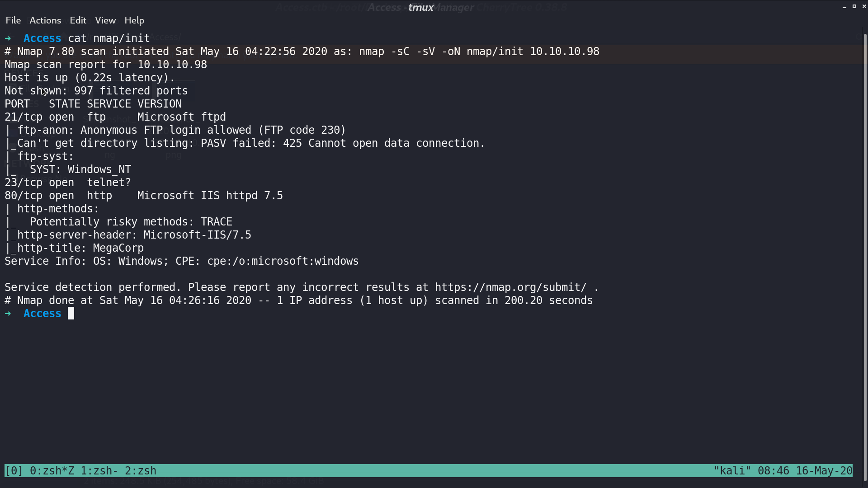Click the "kali" hostname in status bar

click(732, 471)
